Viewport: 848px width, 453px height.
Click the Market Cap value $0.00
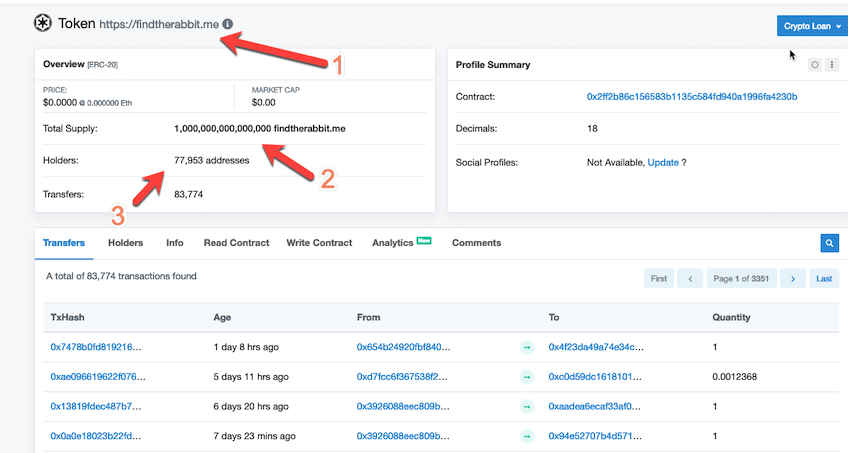tap(263, 103)
